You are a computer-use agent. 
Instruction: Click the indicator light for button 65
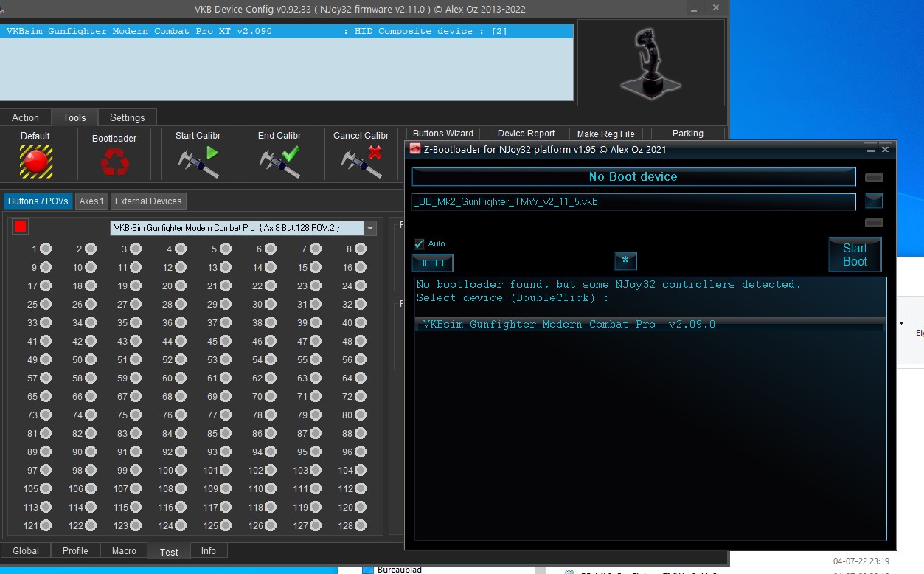tap(46, 397)
